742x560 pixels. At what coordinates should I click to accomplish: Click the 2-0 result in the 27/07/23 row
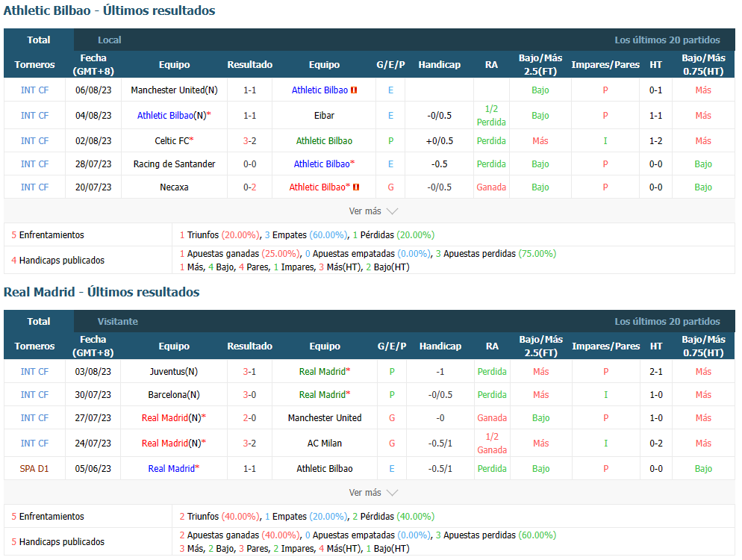click(x=249, y=418)
